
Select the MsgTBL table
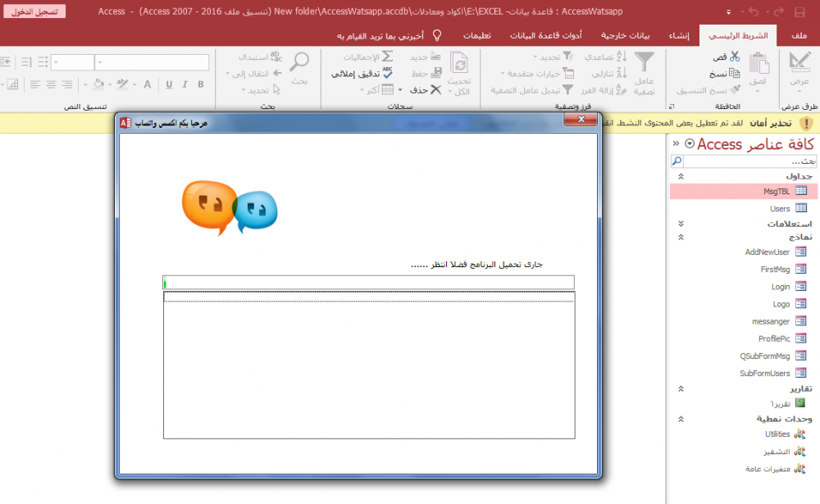[744, 191]
